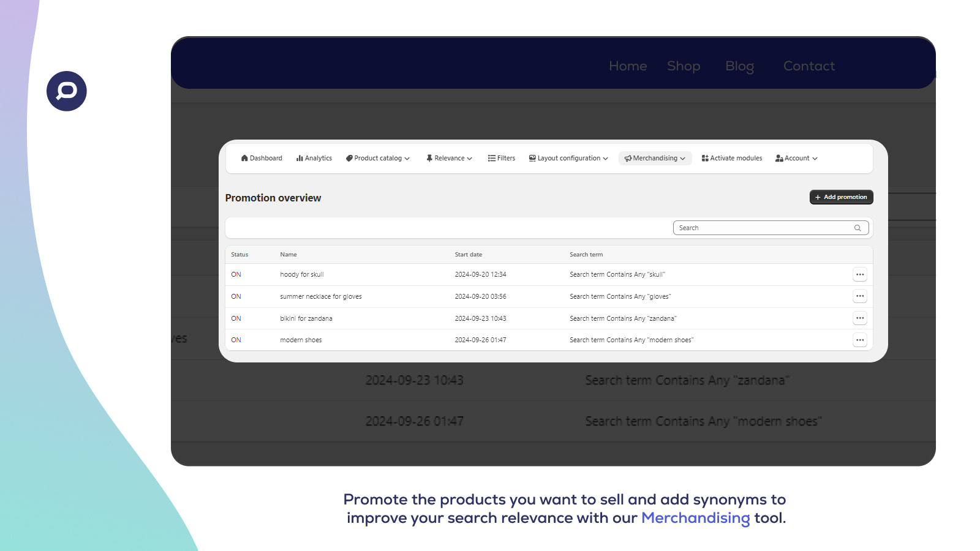Go to Shop in site navigation

[684, 66]
